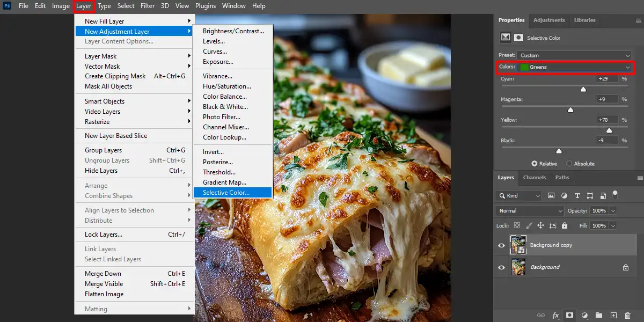Open the Layer menu
644x322 pixels.
tap(84, 6)
